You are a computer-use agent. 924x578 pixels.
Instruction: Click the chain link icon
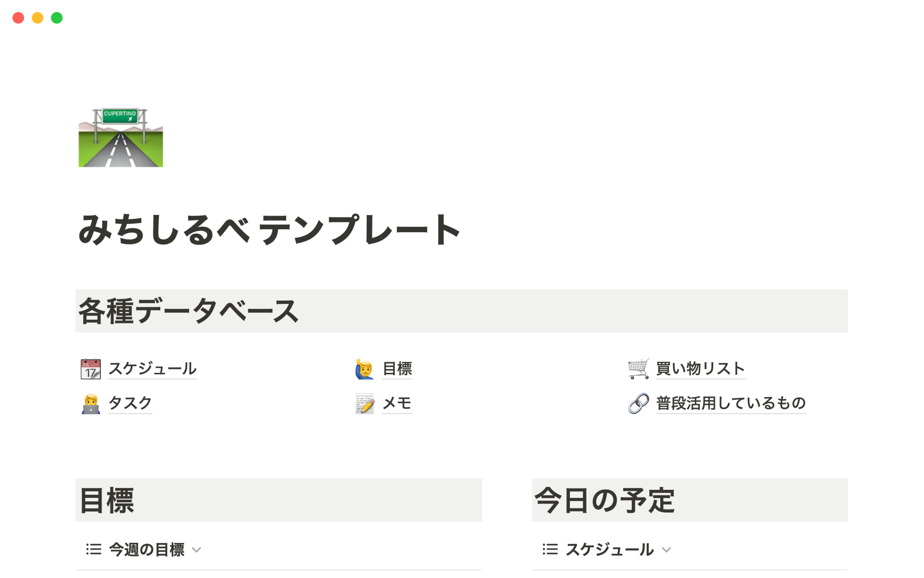click(639, 404)
